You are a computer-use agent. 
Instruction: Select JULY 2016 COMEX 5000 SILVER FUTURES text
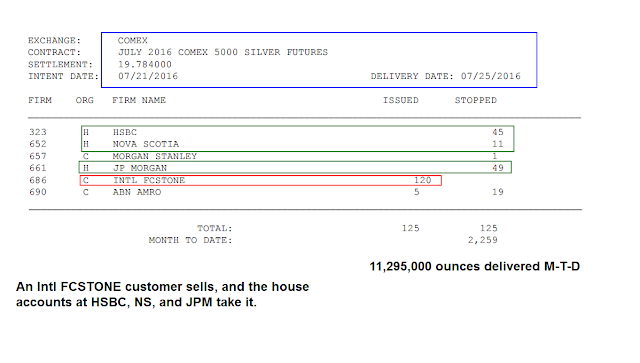223,52
